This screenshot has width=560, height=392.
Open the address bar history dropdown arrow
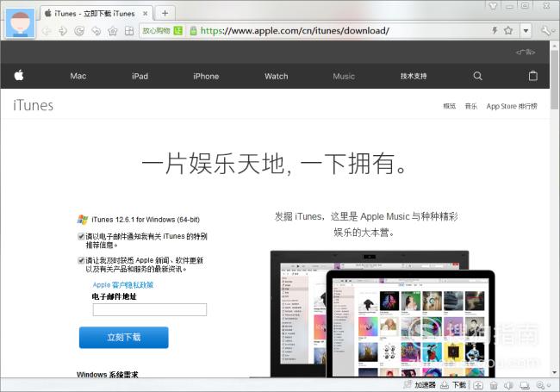526,31
